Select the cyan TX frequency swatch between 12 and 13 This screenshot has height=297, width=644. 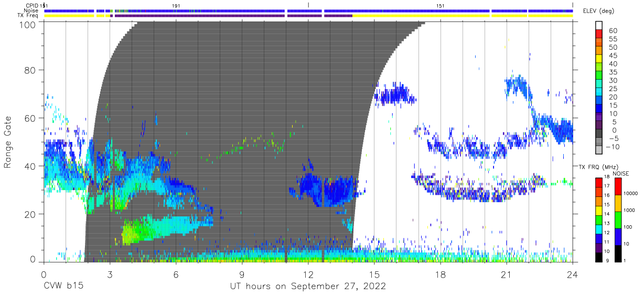click(x=599, y=228)
